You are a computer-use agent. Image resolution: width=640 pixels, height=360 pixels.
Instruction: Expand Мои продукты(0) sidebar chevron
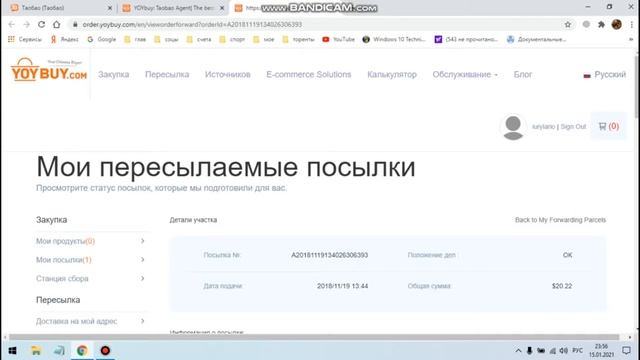(142, 241)
